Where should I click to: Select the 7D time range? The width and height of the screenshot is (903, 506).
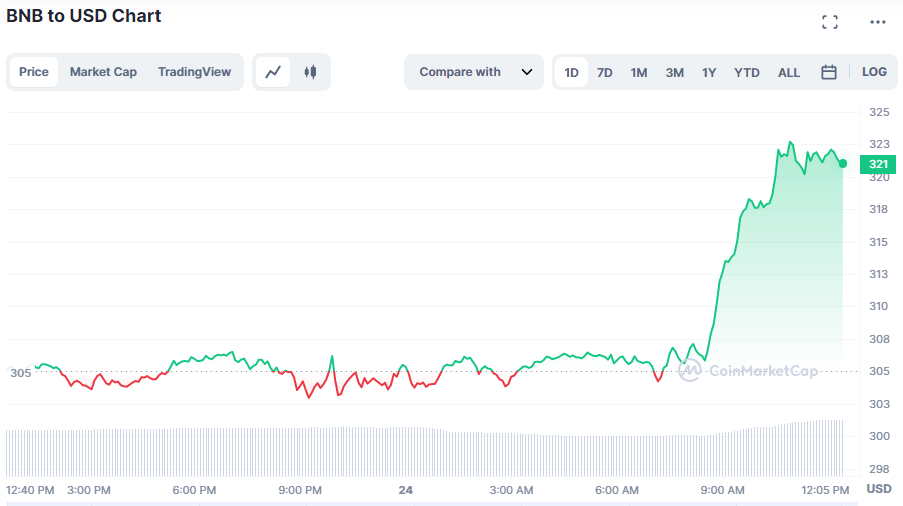point(605,72)
